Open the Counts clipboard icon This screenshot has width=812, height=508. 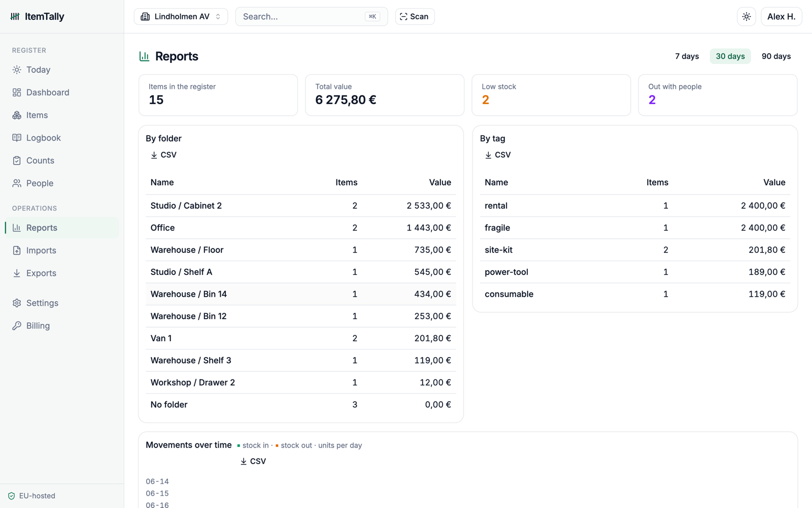pyautogui.click(x=17, y=161)
